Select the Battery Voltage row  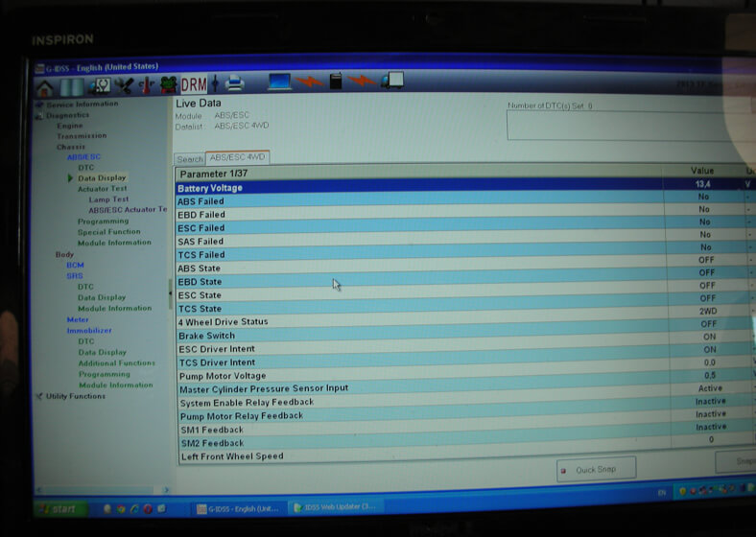coord(465,186)
